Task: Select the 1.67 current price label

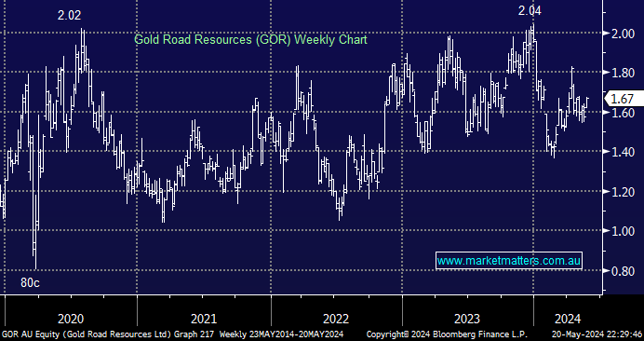Action: coord(625,99)
